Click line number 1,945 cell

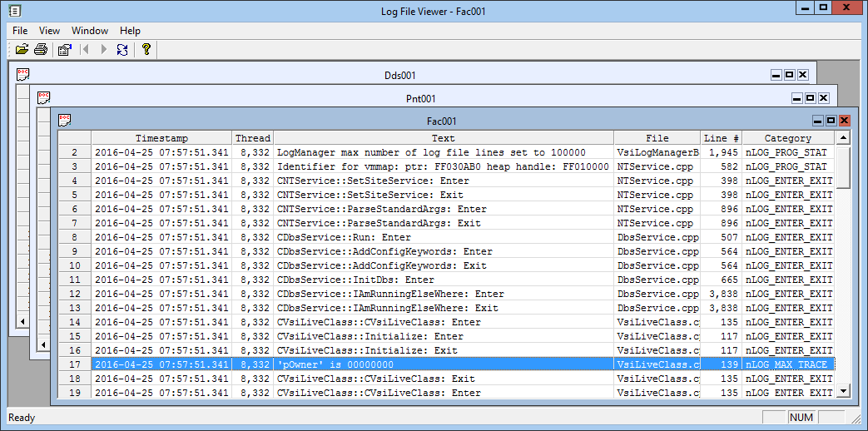pos(722,152)
